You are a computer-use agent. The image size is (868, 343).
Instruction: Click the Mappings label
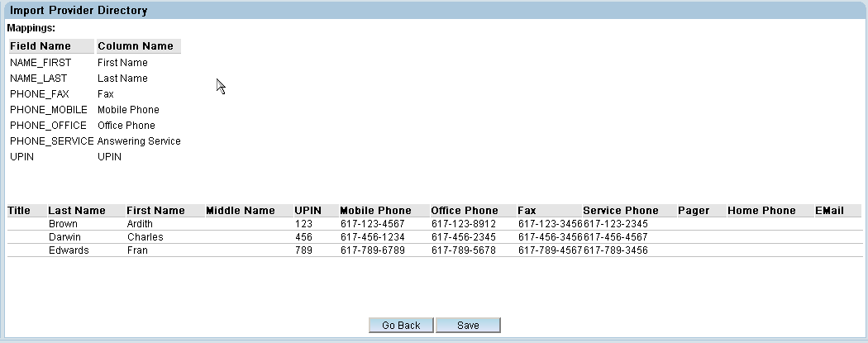(x=31, y=27)
